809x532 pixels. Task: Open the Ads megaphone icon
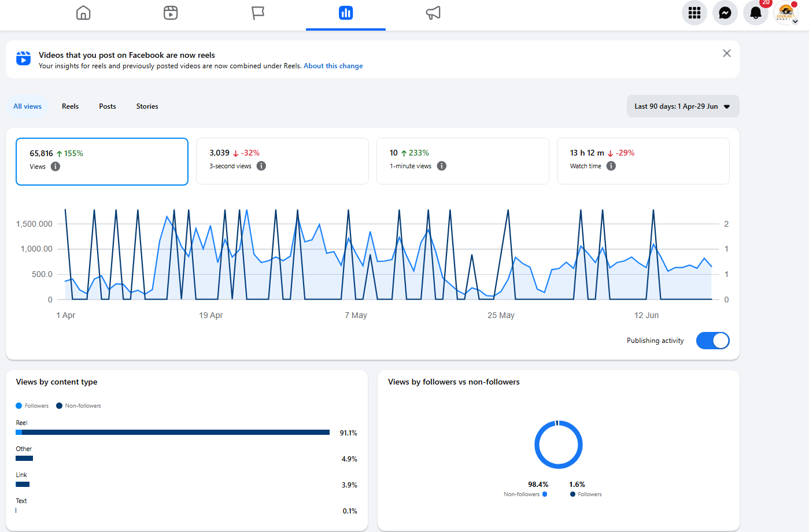point(433,13)
